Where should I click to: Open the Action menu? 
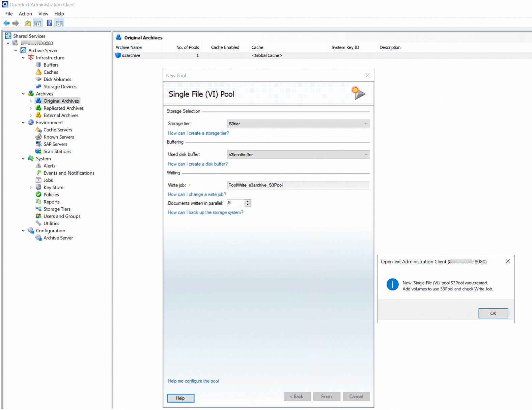click(x=25, y=14)
